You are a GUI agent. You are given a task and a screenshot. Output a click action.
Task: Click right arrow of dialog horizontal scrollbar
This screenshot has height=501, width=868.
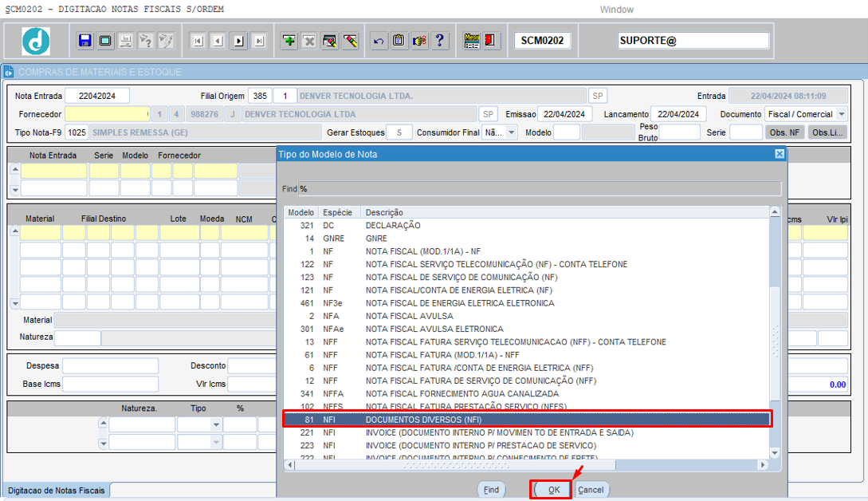click(x=763, y=465)
